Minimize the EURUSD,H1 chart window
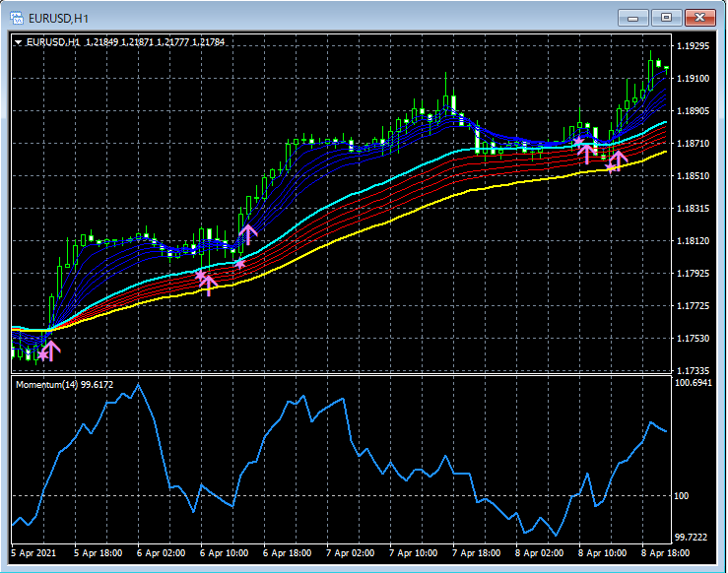Image resolution: width=728 pixels, height=573 pixels. click(633, 17)
